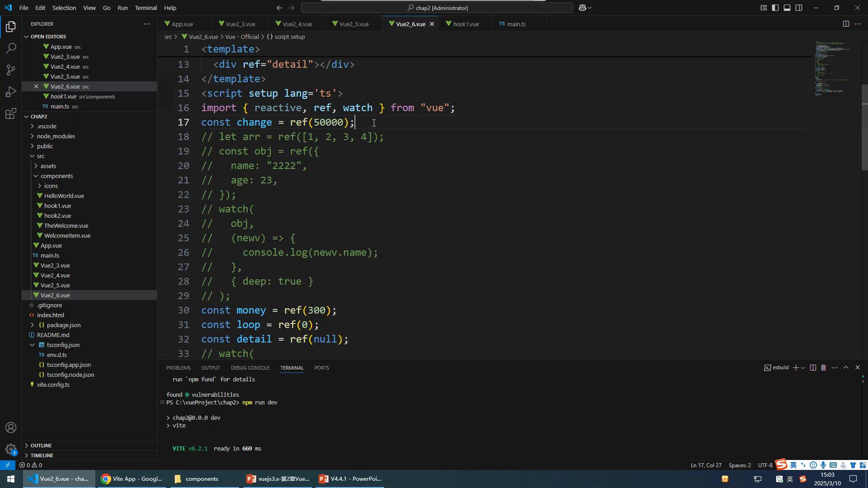This screenshot has width=868, height=488.
Task: Open Run and Debug view
Action: pos(11,92)
